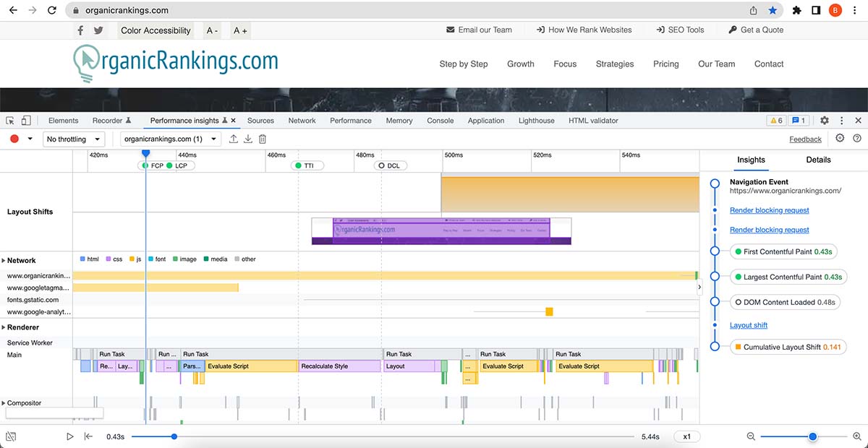Open the No throttling dropdown
Screen dimensions: 868x448
coord(73,139)
